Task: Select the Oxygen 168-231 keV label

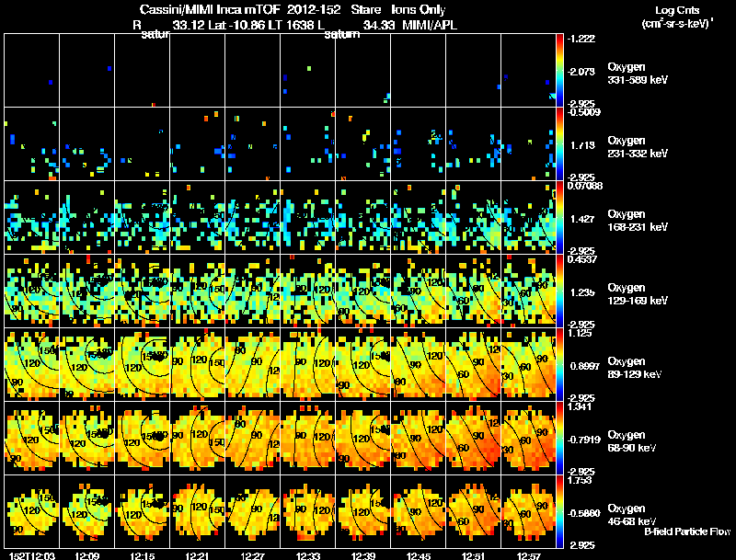Action: click(638, 221)
